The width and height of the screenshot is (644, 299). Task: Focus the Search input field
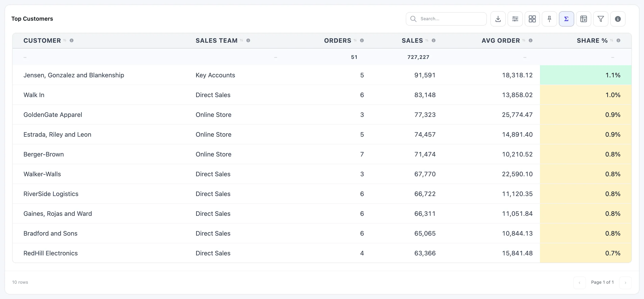click(446, 19)
